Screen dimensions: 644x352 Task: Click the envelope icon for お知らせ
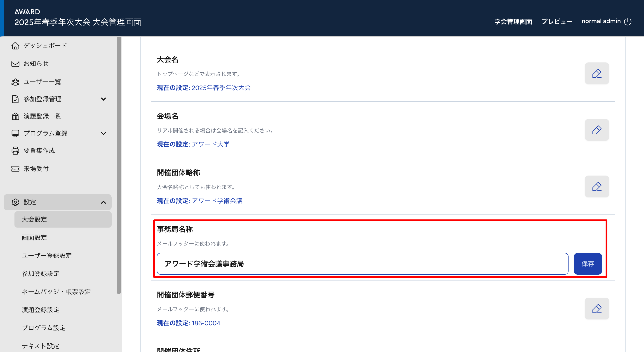coord(15,64)
